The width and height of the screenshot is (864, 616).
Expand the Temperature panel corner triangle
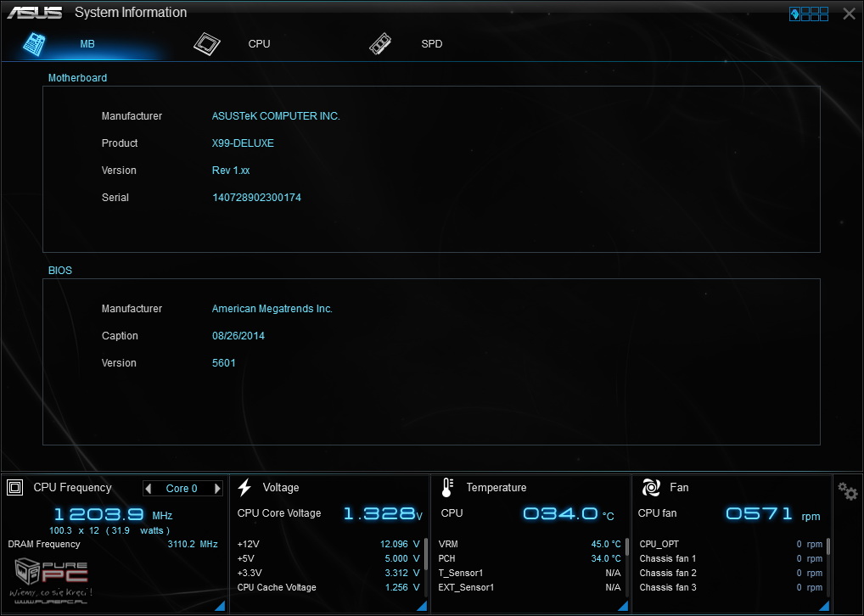[623, 606]
